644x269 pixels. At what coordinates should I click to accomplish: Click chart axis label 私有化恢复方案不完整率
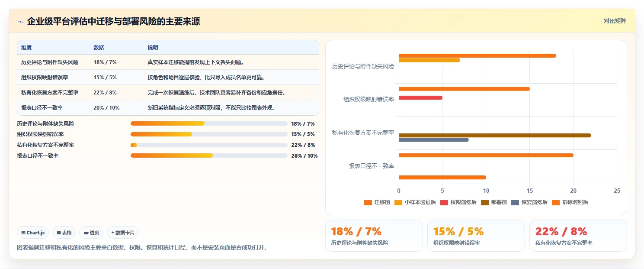363,133
